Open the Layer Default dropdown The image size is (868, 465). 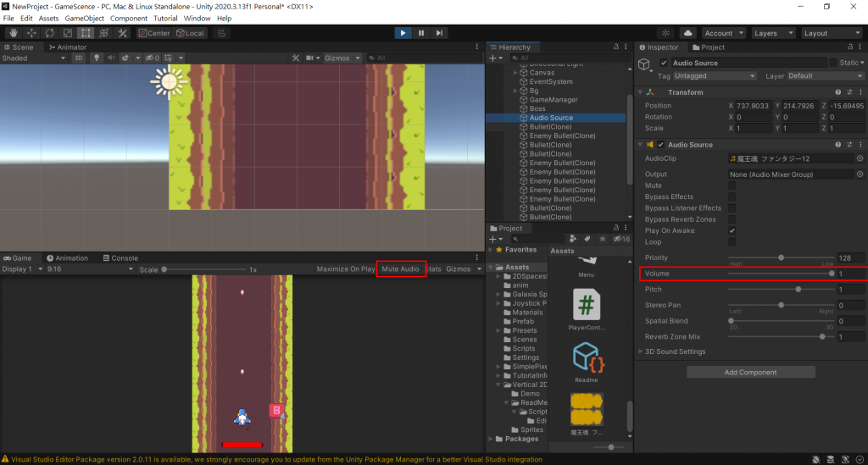point(825,75)
